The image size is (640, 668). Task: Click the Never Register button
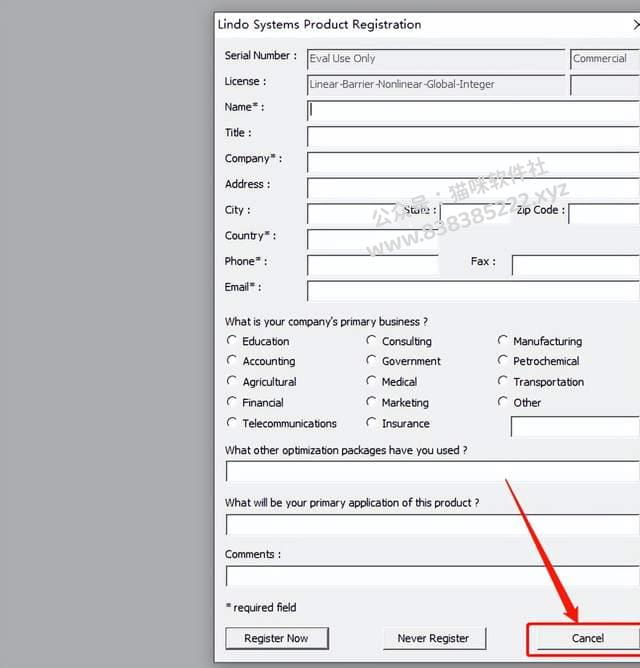pos(434,638)
